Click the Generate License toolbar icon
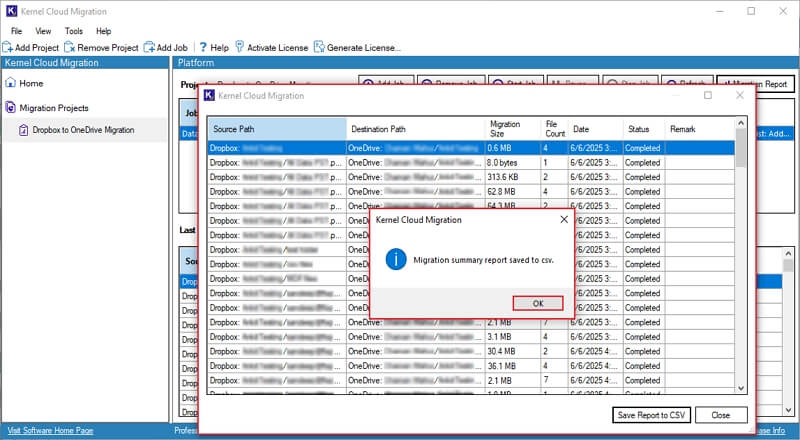800x440 pixels. coord(319,47)
